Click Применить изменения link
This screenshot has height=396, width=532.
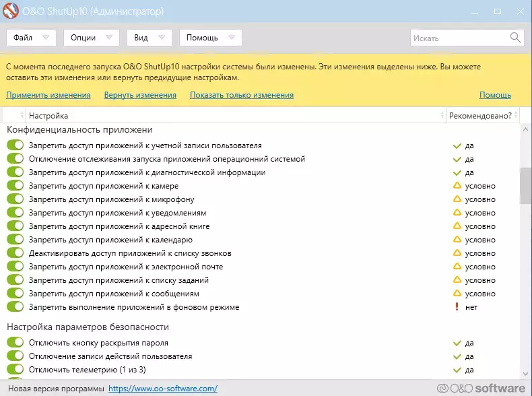(x=48, y=95)
